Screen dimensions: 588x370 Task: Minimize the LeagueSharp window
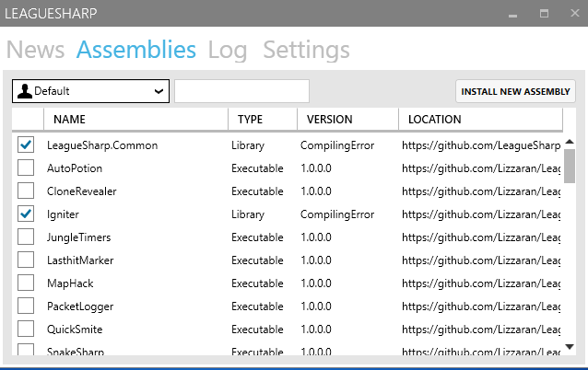click(x=512, y=14)
